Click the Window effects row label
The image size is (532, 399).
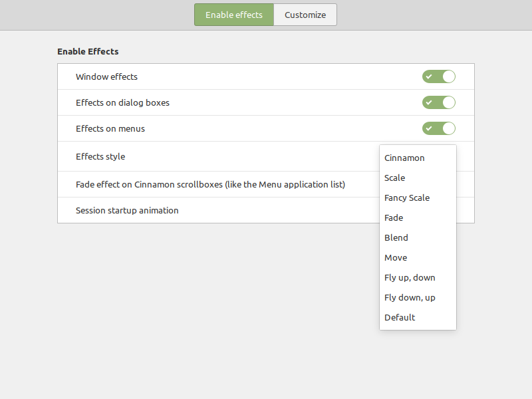[106, 76]
